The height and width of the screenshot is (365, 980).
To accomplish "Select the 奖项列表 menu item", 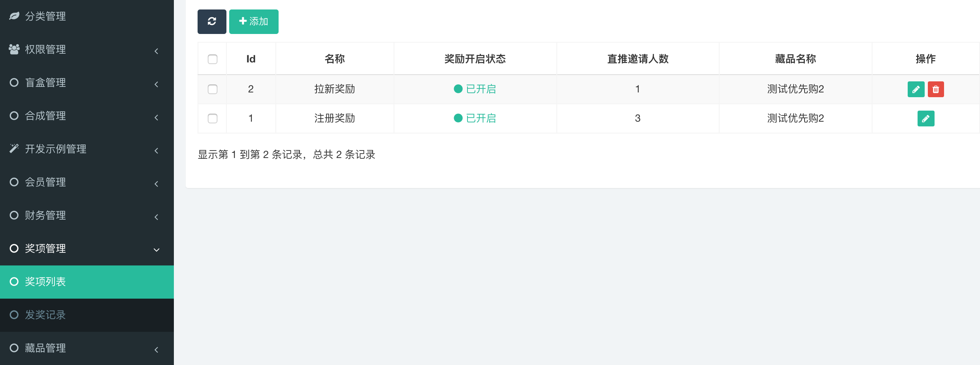I will pyautogui.click(x=45, y=282).
